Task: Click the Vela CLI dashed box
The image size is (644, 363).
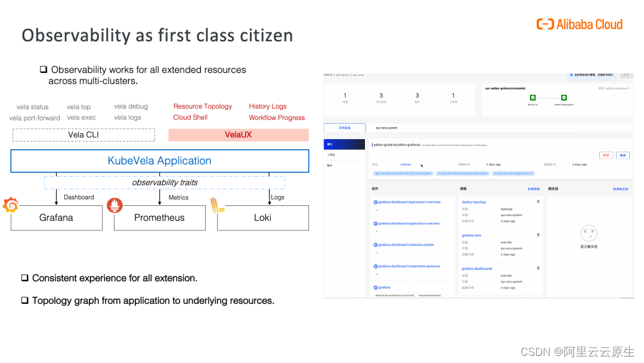Action: tap(84, 135)
